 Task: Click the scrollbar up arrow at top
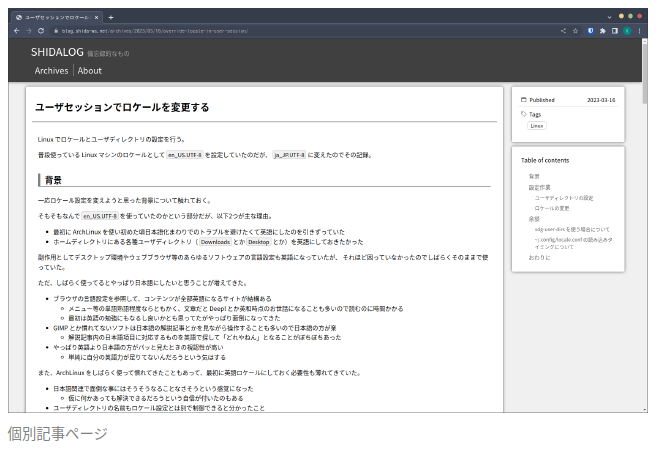click(645, 41)
